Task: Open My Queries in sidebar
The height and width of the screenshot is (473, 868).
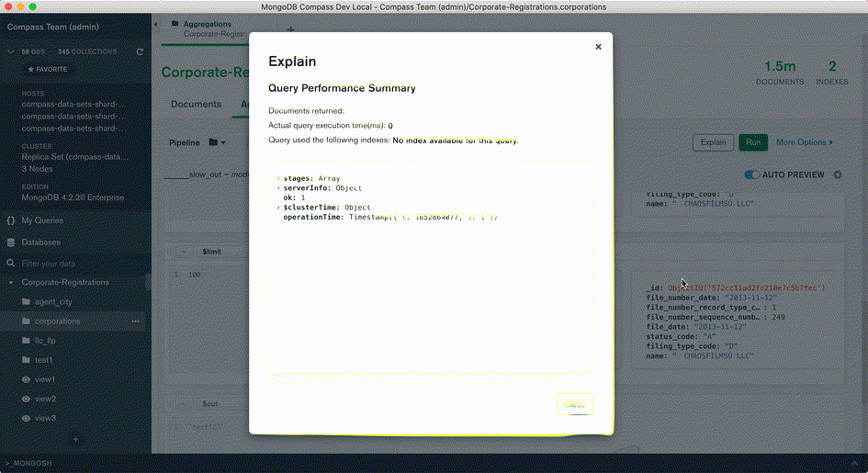Action: 42,220
